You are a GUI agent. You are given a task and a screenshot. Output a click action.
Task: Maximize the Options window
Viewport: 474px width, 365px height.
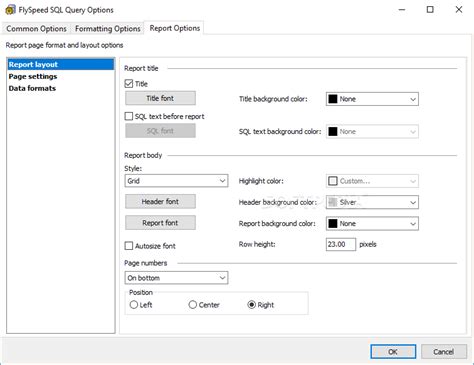430,10
